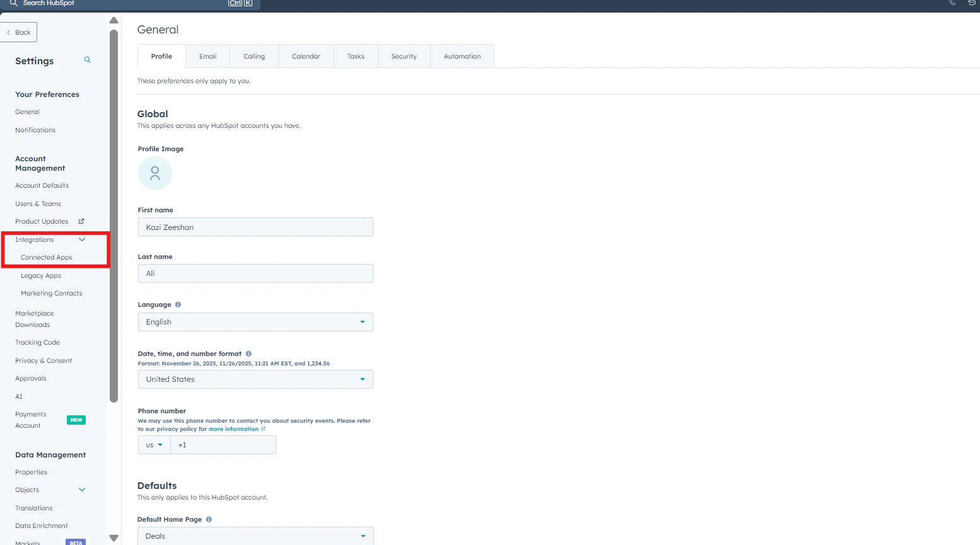
Task: Switch to the Security tab
Action: [404, 56]
